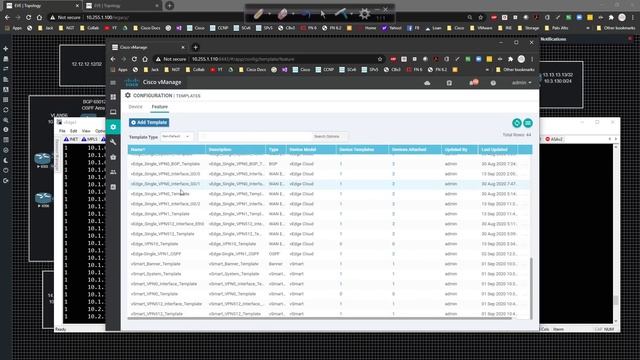Open Template Type Non-Default dropdown
The width and height of the screenshot is (640, 360).
[176, 136]
